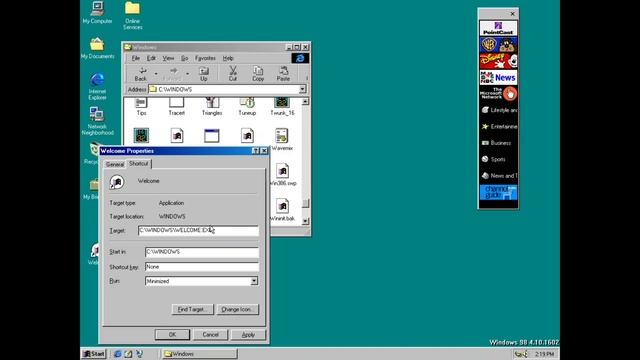This screenshot has width=640, height=360.
Task: Click the Target path input field
Action: pos(198,231)
